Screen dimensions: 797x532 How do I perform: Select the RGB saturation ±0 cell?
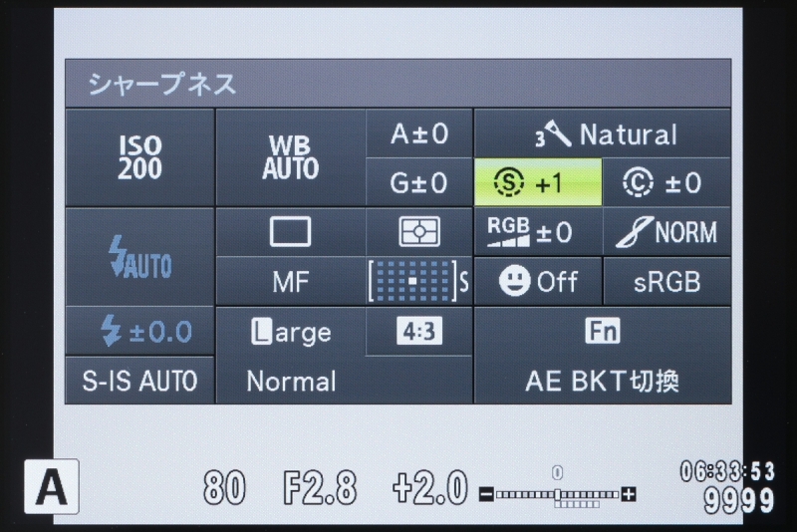(x=538, y=232)
